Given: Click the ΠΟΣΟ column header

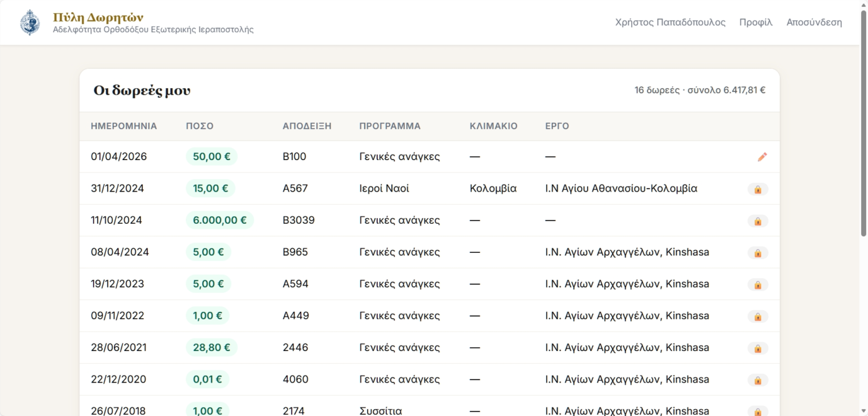Looking at the screenshot, I should (199, 126).
